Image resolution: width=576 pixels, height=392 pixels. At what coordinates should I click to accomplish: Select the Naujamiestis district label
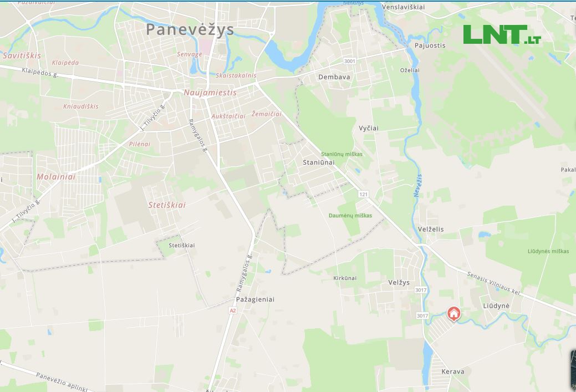[210, 93]
